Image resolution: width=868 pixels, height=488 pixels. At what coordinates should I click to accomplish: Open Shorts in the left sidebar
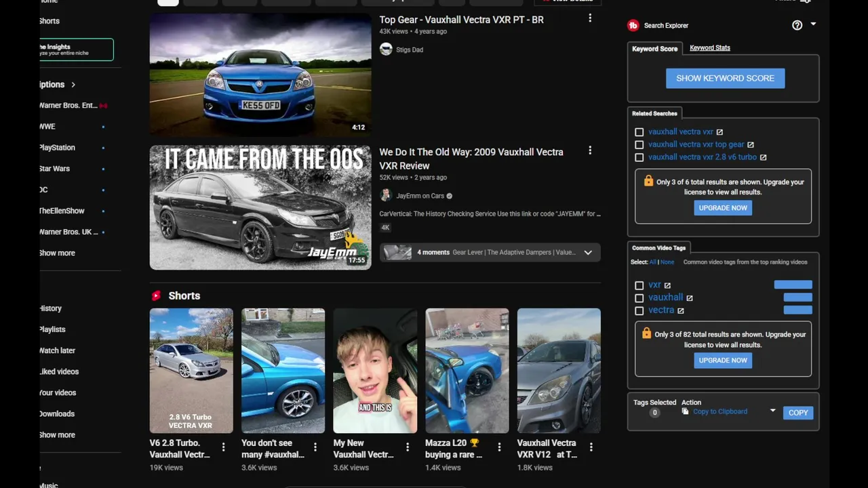[x=50, y=21]
